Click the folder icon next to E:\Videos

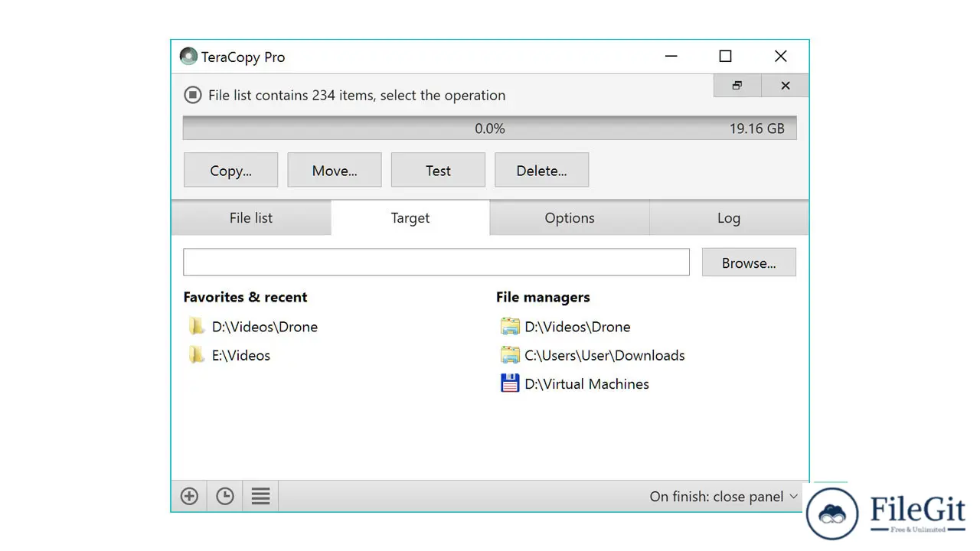click(197, 354)
